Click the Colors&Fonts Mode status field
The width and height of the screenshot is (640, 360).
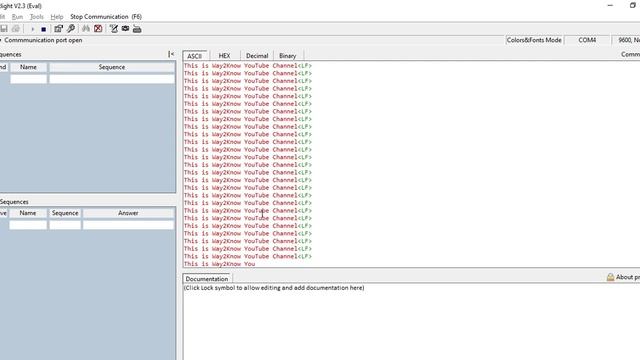(534, 40)
